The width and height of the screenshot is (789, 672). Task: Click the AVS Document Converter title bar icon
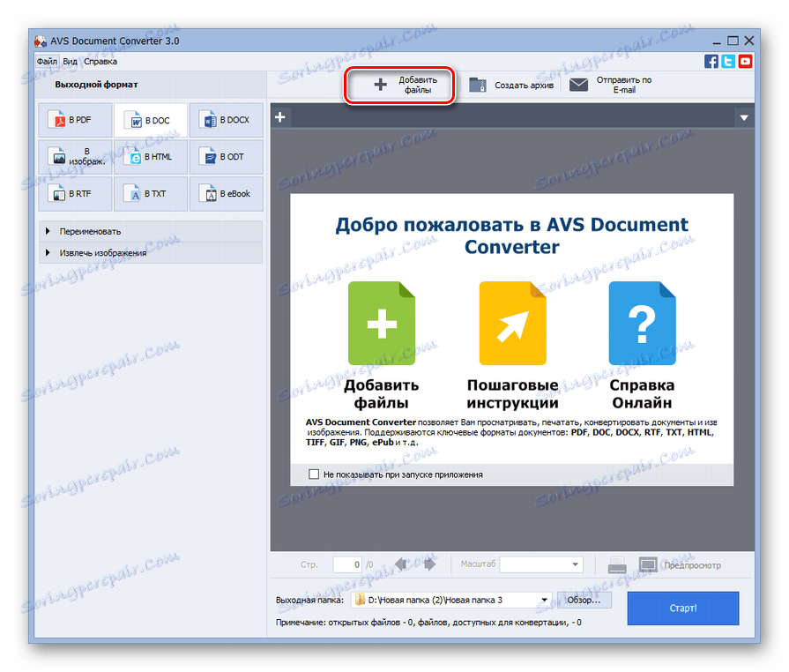41,41
